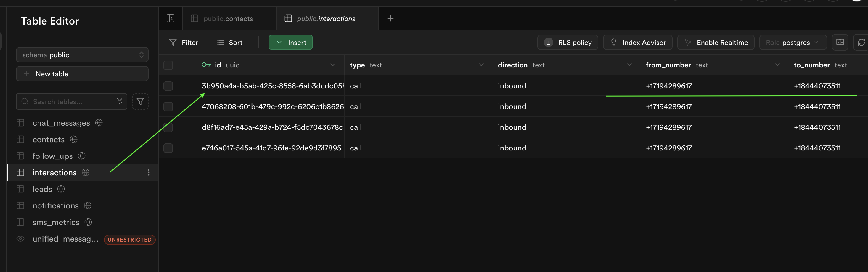Click Enable Realtime
Image resolution: width=868 pixels, height=272 pixels.
716,42
